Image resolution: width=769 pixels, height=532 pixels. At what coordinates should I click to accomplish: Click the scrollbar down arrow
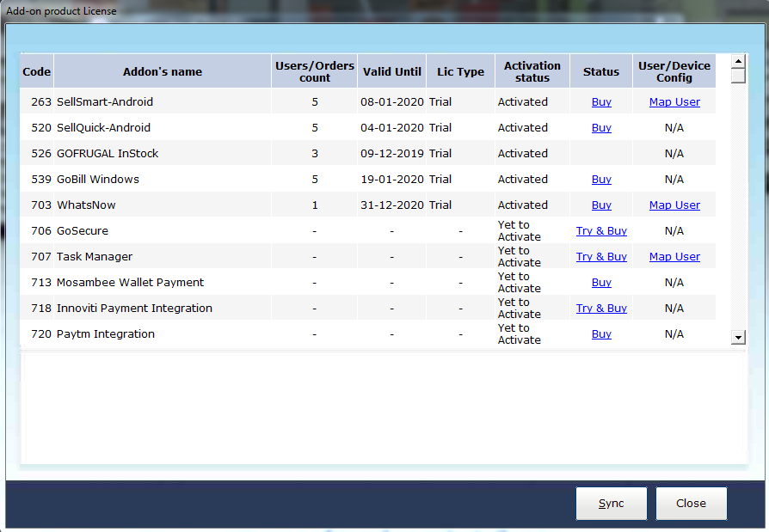[738, 337]
